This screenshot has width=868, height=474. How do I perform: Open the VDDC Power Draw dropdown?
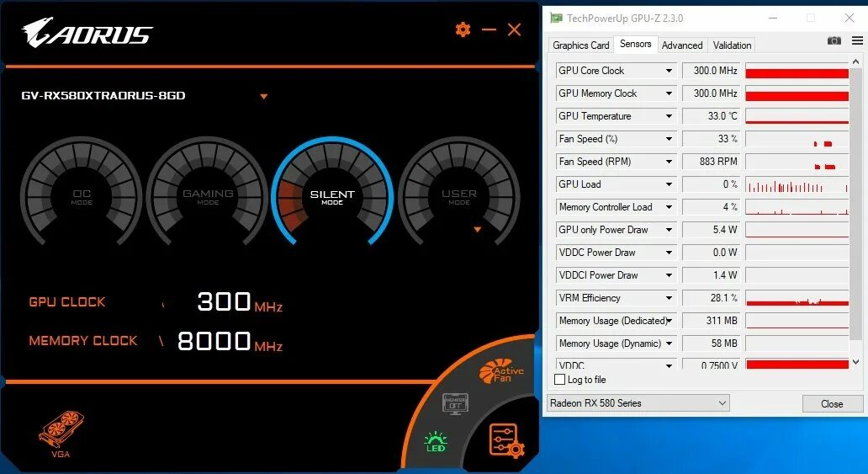coord(669,253)
